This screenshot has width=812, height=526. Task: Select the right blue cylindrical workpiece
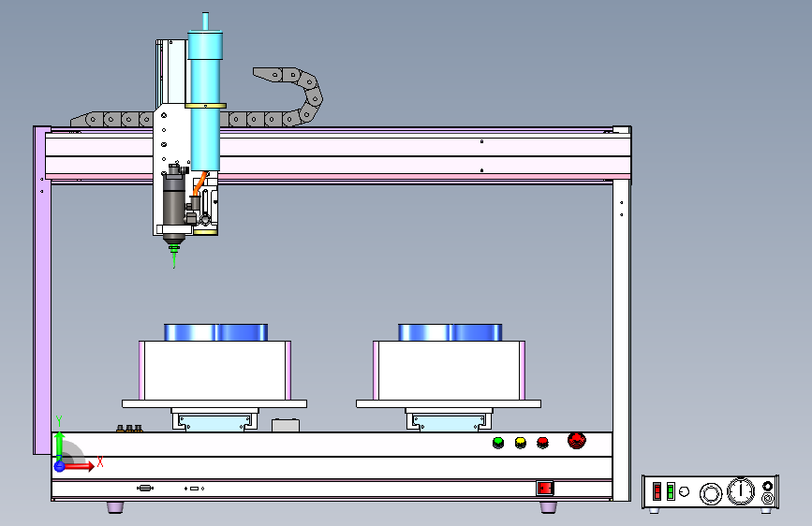pos(450,332)
